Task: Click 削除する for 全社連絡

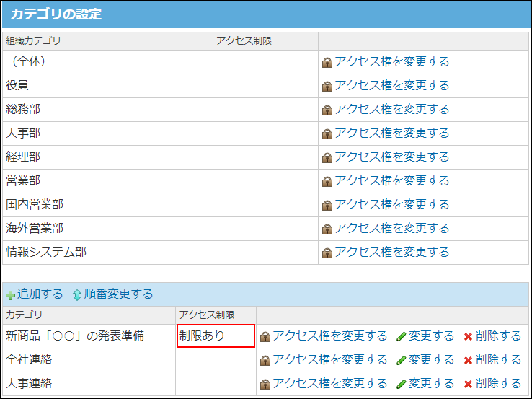Action: [x=498, y=359]
